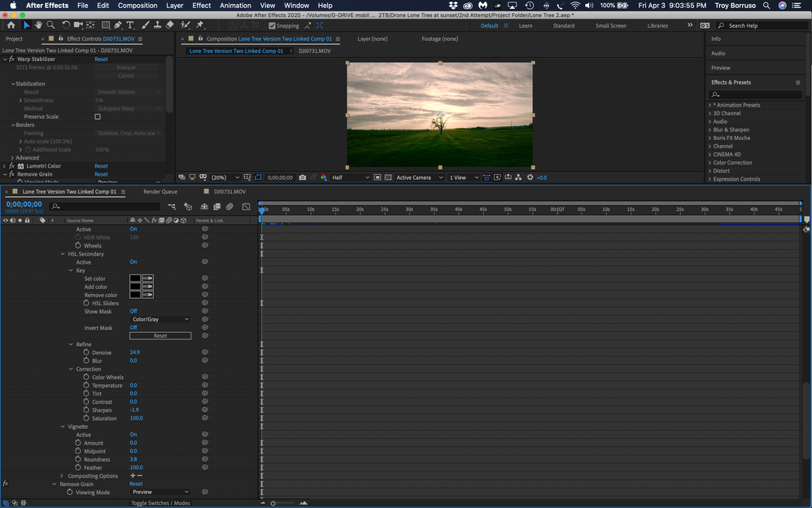Click the Toggle Switches / Modes button
The width and height of the screenshot is (812, 508).
(x=160, y=503)
